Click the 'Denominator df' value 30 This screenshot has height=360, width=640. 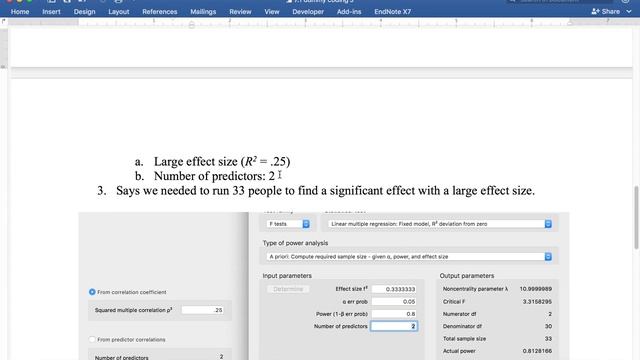click(548, 326)
